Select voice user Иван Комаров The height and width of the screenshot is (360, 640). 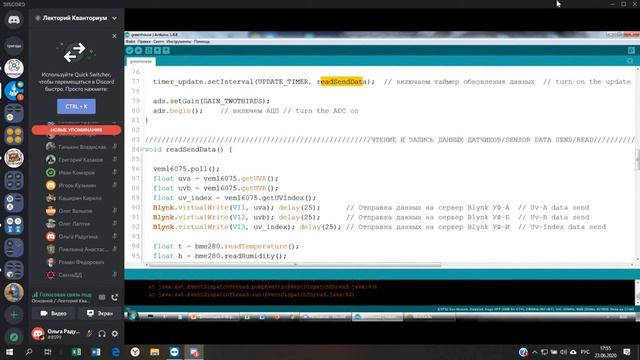point(76,172)
